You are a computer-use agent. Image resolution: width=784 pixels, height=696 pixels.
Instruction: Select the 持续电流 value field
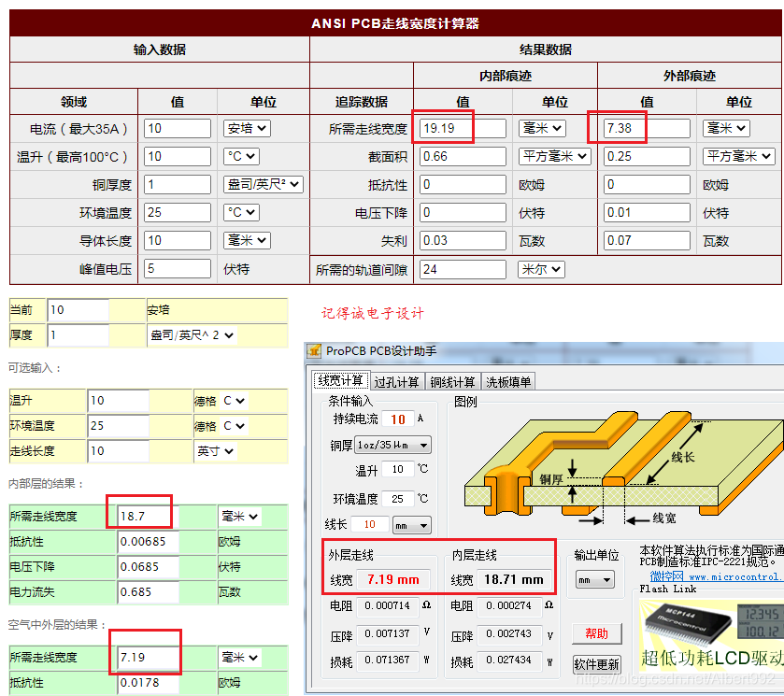(x=396, y=420)
